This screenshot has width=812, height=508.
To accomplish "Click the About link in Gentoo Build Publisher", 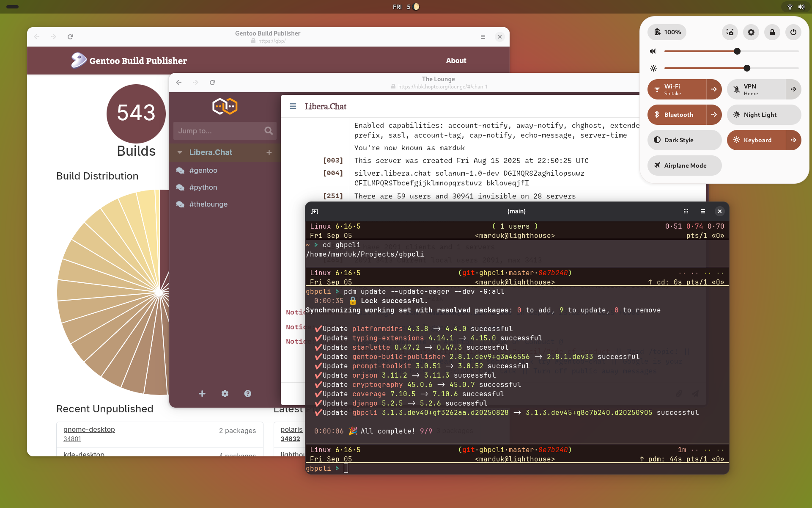I will point(455,61).
